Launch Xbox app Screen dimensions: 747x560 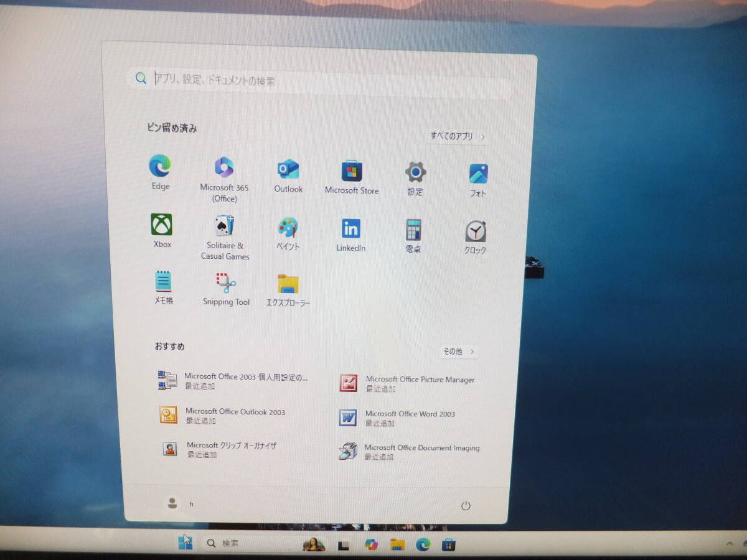coord(162,231)
